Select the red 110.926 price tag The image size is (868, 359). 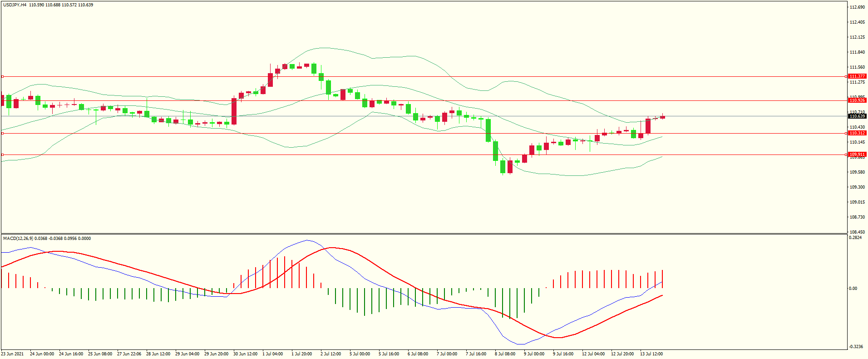point(857,100)
